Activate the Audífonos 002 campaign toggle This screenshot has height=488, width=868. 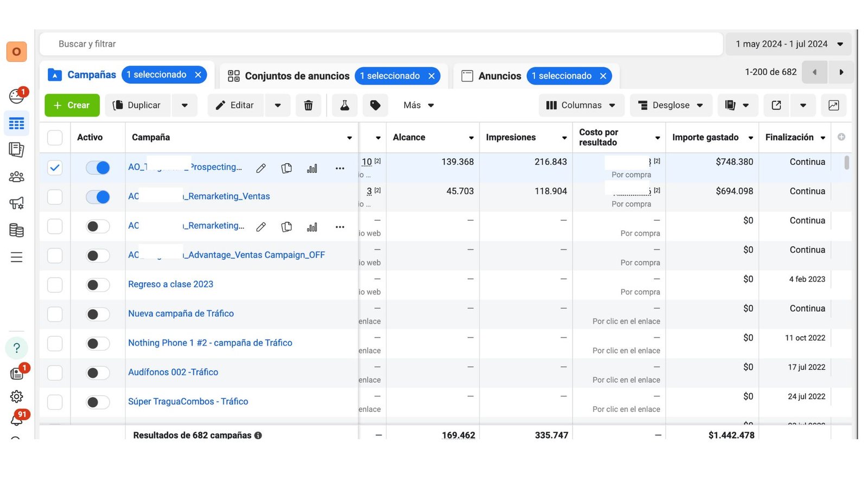[x=98, y=373]
